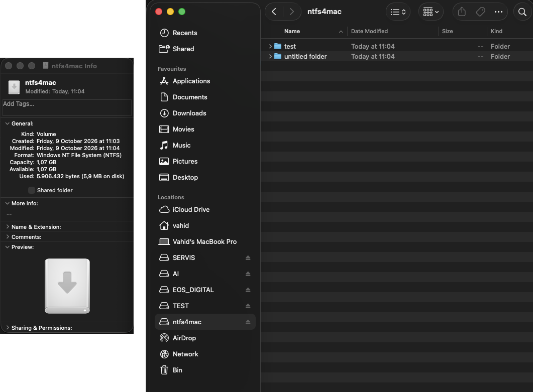Open Shared in the sidebar
Image resolution: width=533 pixels, height=392 pixels.
click(205, 49)
